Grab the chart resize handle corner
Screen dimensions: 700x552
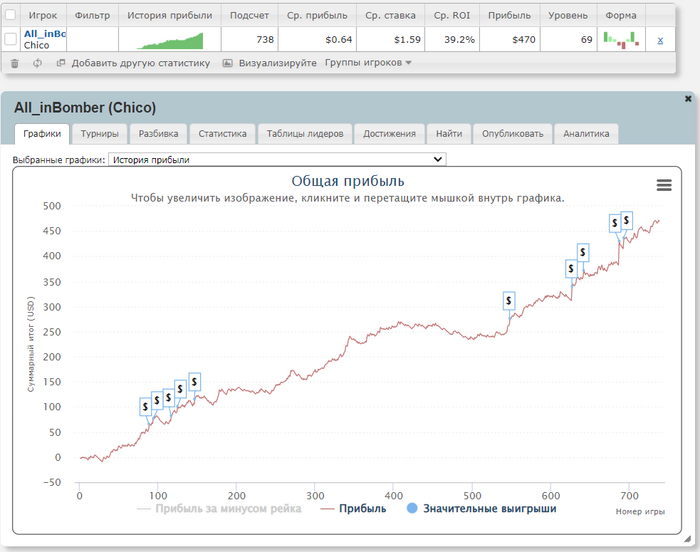[x=688, y=539]
